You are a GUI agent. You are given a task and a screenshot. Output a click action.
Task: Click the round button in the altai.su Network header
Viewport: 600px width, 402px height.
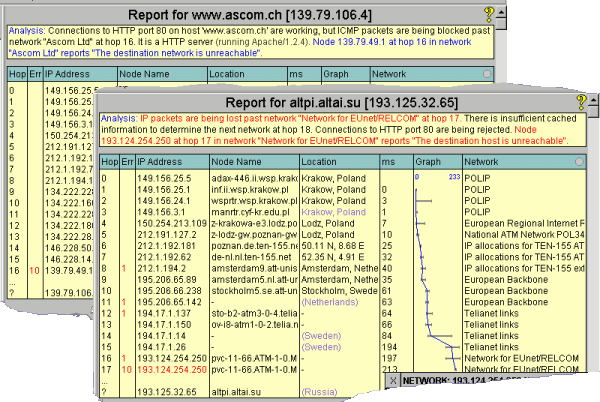pos(579,162)
